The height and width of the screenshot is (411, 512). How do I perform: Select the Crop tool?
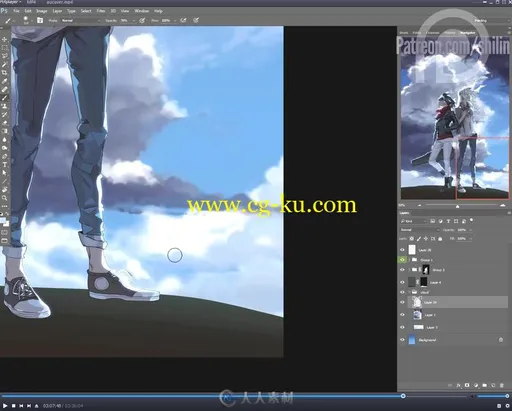pyautogui.click(x=5, y=73)
